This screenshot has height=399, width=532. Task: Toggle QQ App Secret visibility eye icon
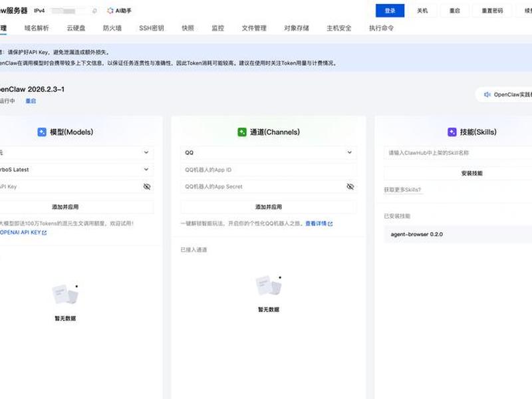click(350, 187)
